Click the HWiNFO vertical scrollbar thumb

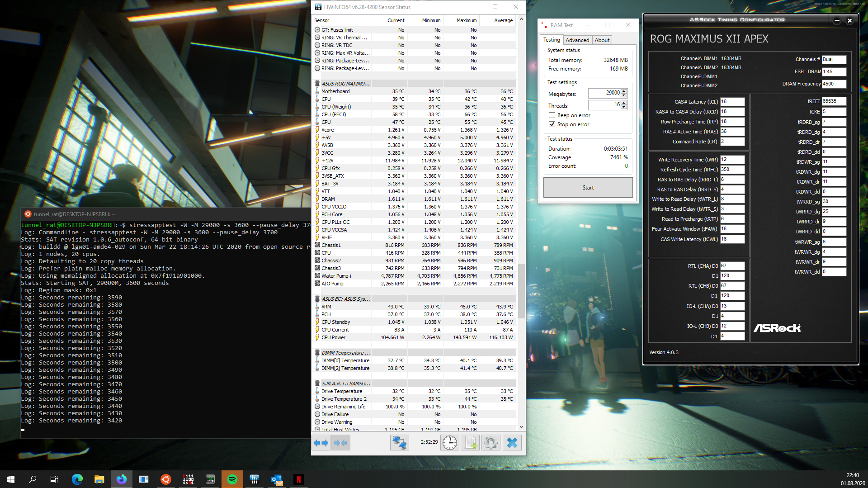coord(521,291)
